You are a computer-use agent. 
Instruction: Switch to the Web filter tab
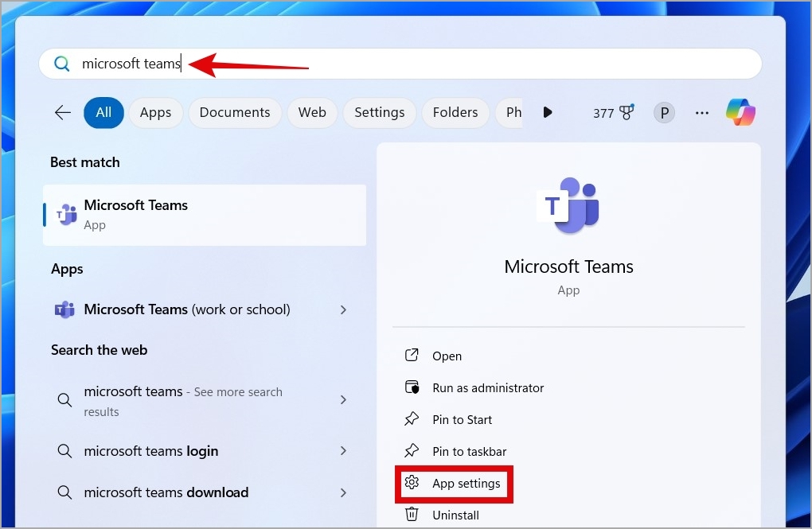click(312, 112)
